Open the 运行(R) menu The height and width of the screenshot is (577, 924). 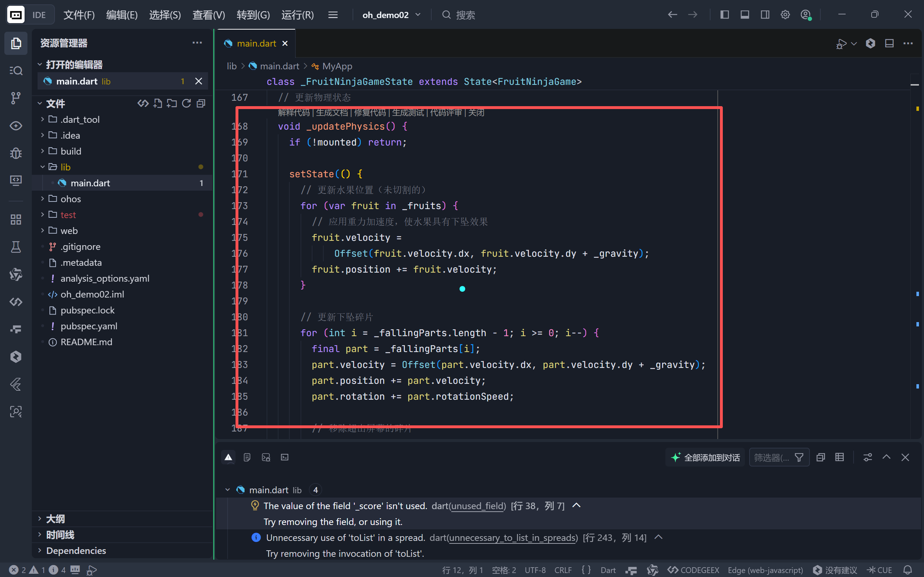click(297, 15)
